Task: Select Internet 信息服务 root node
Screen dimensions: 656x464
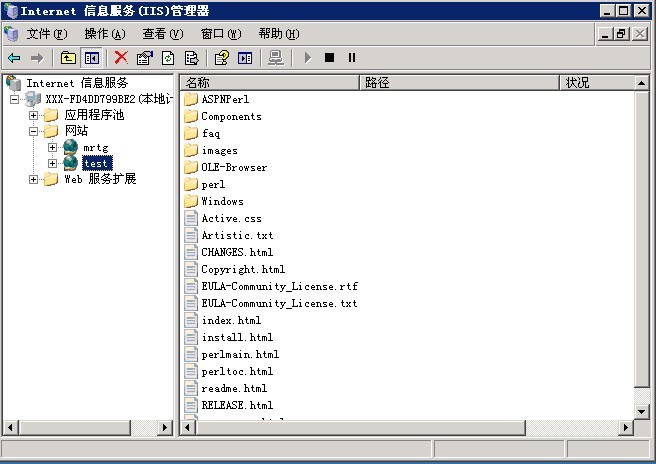Action: pyautogui.click(x=77, y=83)
